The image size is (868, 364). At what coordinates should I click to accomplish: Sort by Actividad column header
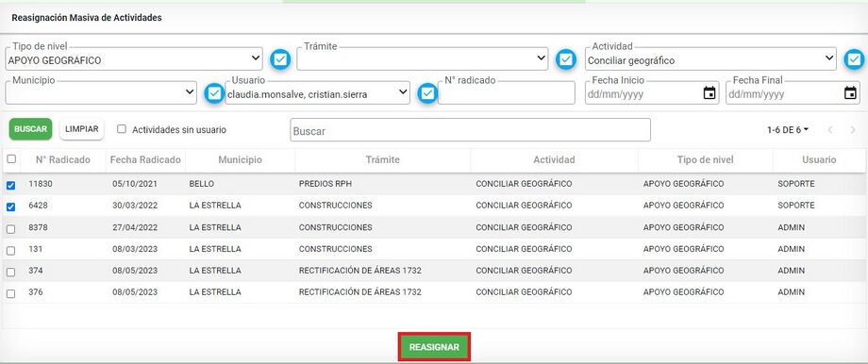click(554, 160)
